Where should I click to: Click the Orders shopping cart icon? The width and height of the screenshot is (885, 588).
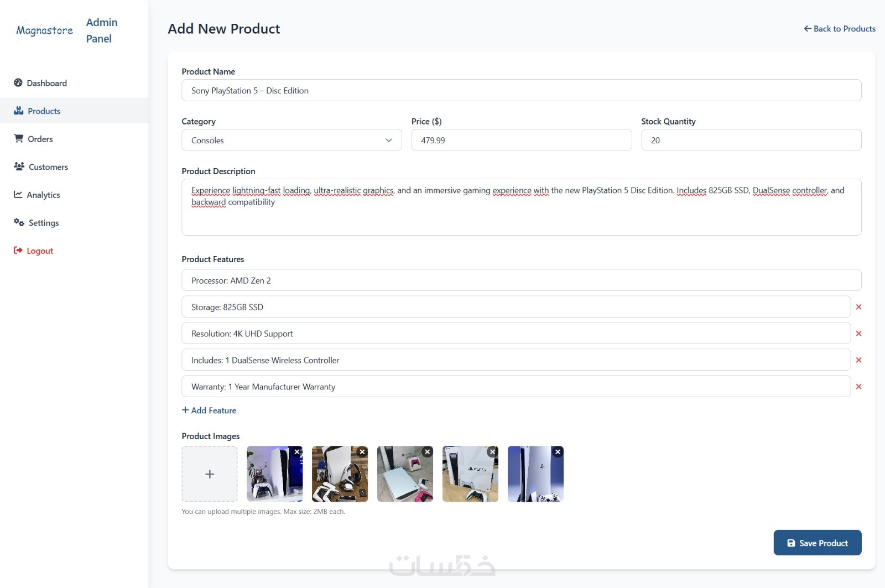19,139
